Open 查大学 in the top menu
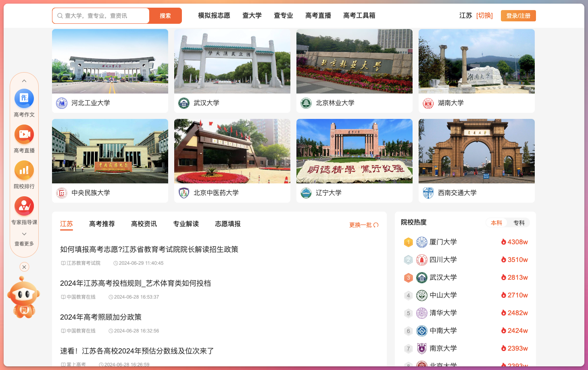This screenshot has height=370, width=588. tap(252, 15)
